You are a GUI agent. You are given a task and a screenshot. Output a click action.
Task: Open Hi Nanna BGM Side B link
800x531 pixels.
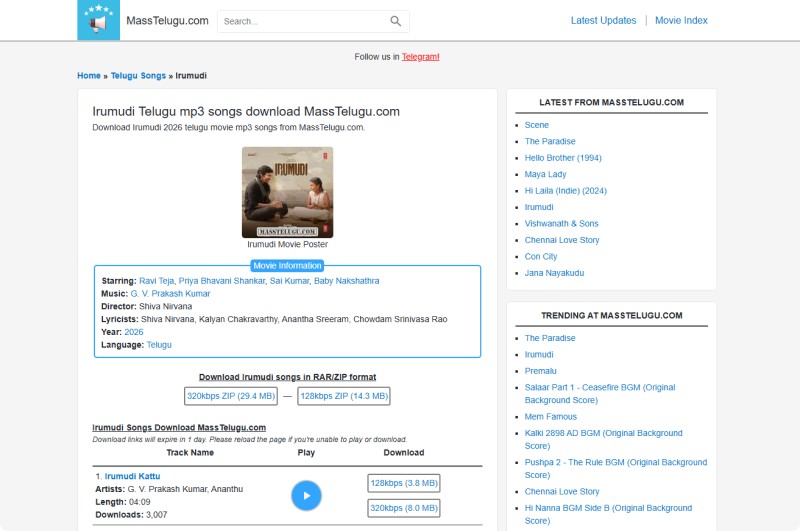608,514
